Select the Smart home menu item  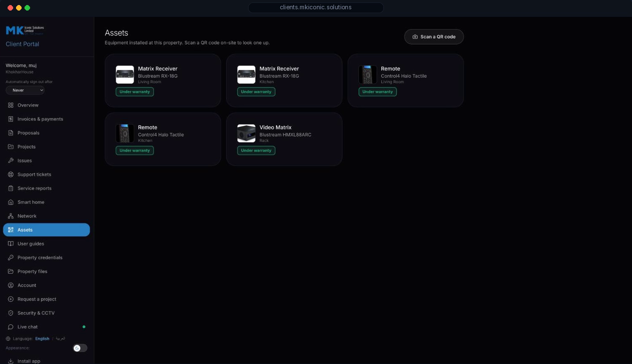click(x=47, y=202)
